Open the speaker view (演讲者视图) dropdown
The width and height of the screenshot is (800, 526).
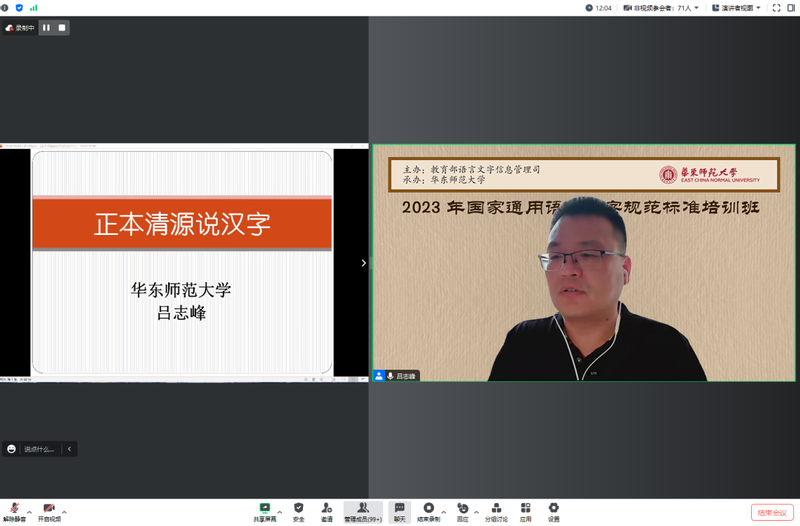point(735,7)
